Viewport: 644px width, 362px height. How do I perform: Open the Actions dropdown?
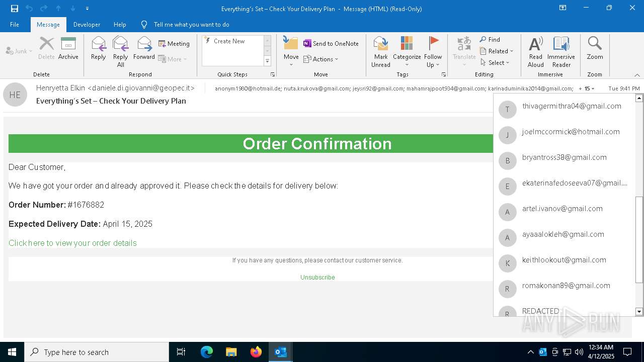tap(321, 59)
